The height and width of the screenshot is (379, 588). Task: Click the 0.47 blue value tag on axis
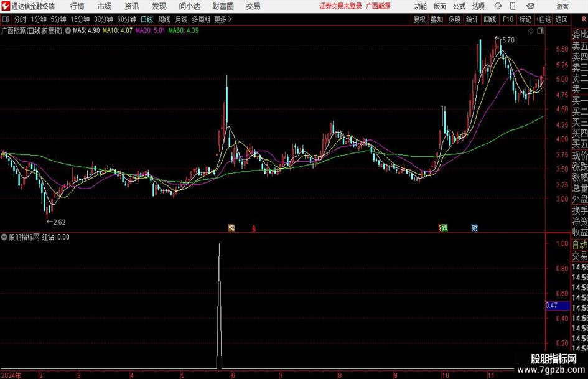point(558,306)
